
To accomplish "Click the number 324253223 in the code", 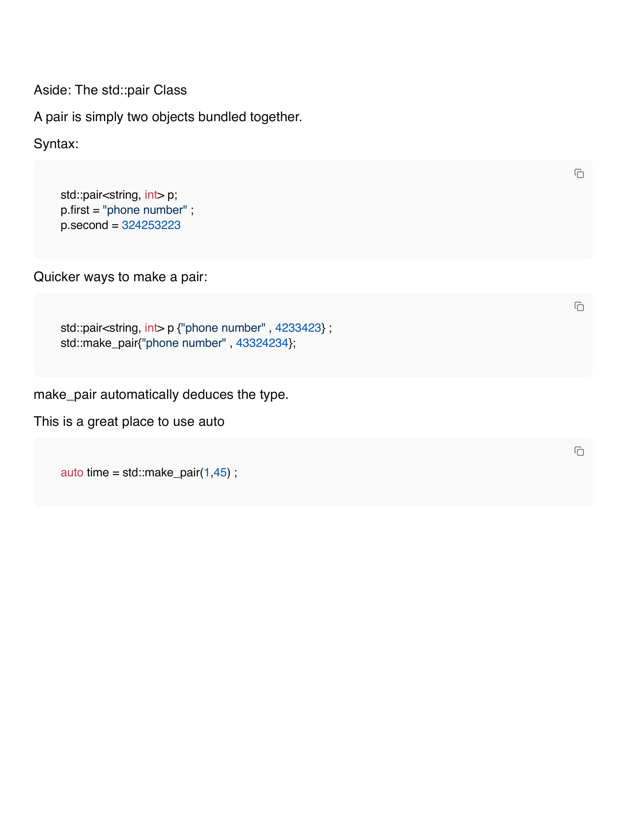I will click(x=151, y=225).
